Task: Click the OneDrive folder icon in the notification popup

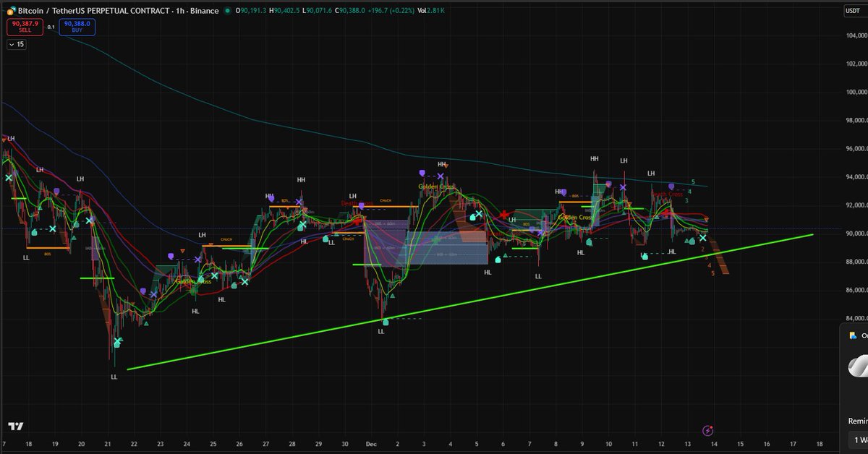Action: [853, 335]
